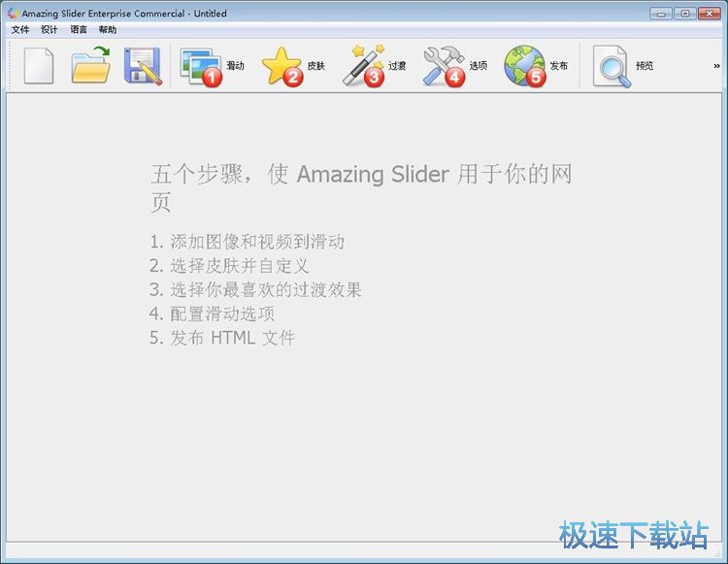
Task: Open the 帮助 menu
Action: pyautogui.click(x=108, y=30)
